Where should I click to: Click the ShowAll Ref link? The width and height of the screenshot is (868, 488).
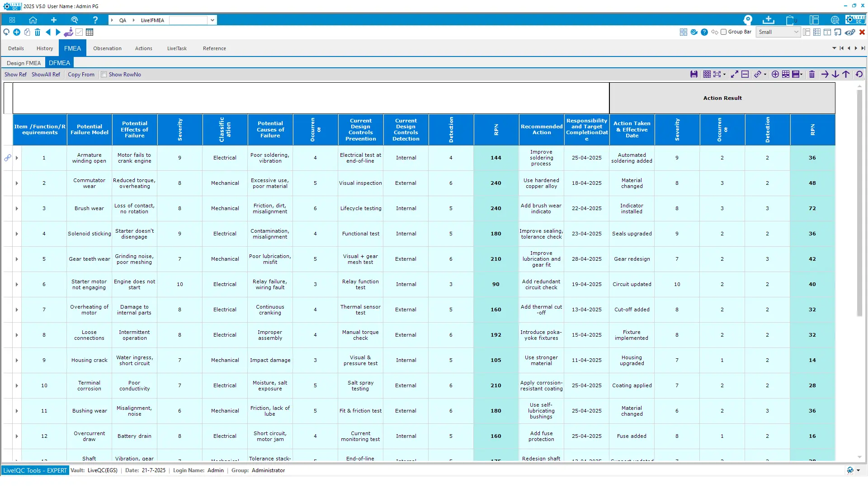(x=46, y=75)
